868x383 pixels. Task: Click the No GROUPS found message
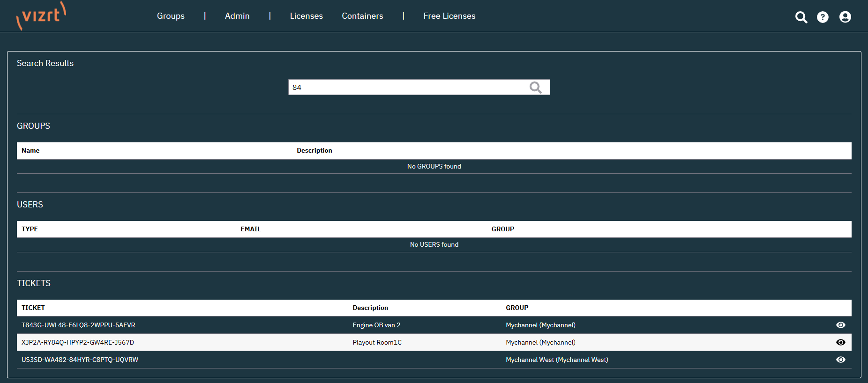(x=434, y=166)
